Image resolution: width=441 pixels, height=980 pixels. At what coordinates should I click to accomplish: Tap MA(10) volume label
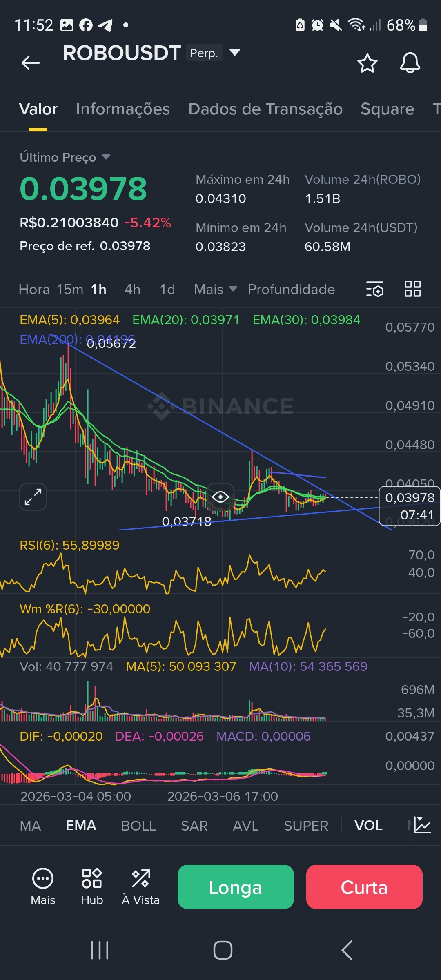[308, 666]
